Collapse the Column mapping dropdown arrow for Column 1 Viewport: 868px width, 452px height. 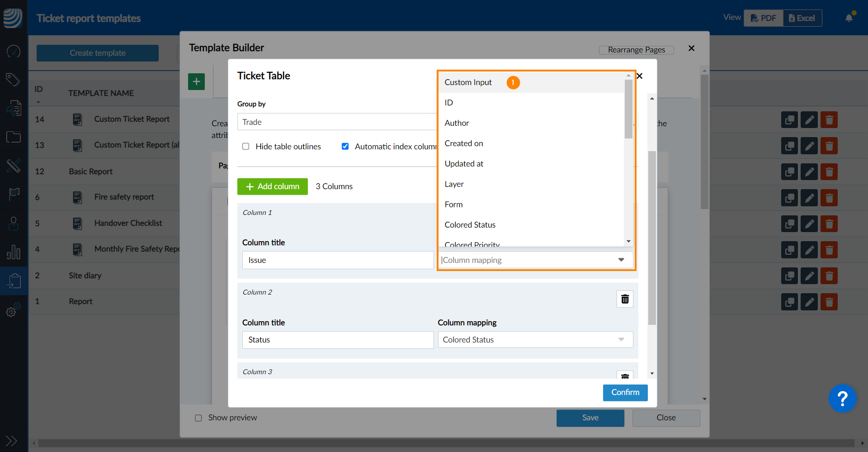(x=621, y=260)
